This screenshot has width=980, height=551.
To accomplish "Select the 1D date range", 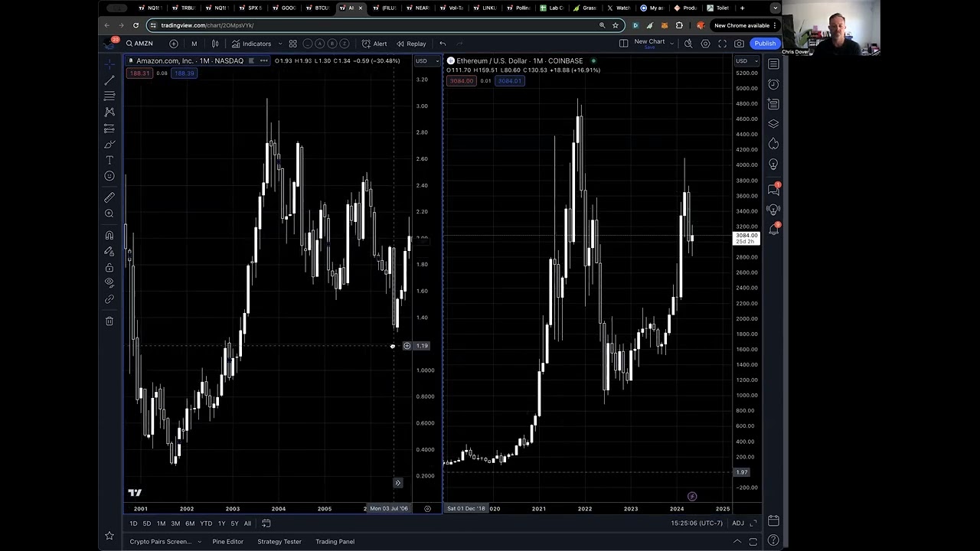I will pyautogui.click(x=133, y=523).
